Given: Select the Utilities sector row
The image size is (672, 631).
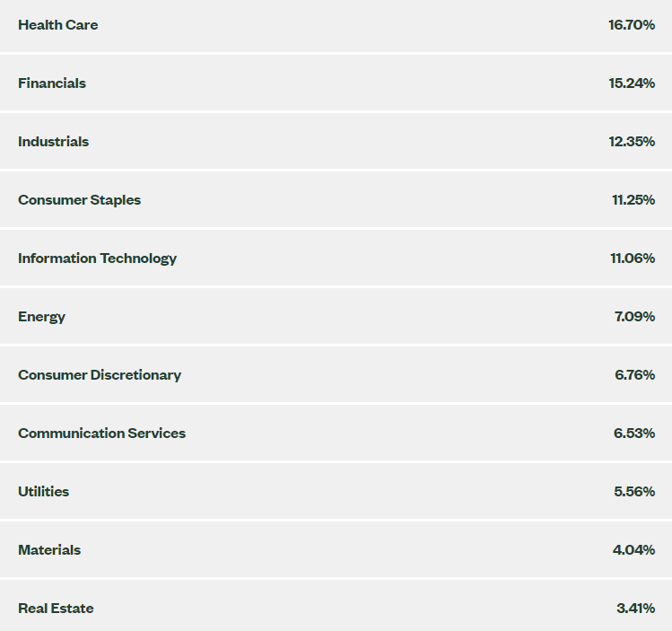Looking at the screenshot, I should point(336,491).
